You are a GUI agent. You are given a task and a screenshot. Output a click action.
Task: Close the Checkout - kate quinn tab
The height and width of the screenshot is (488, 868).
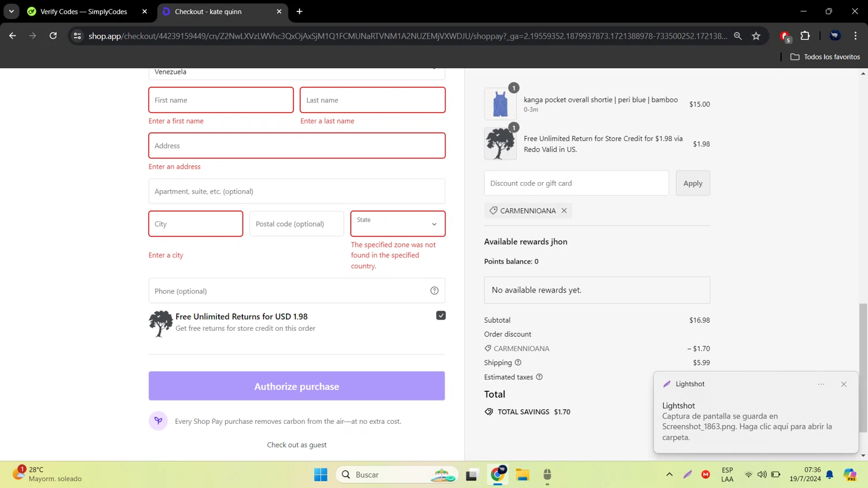tap(279, 12)
